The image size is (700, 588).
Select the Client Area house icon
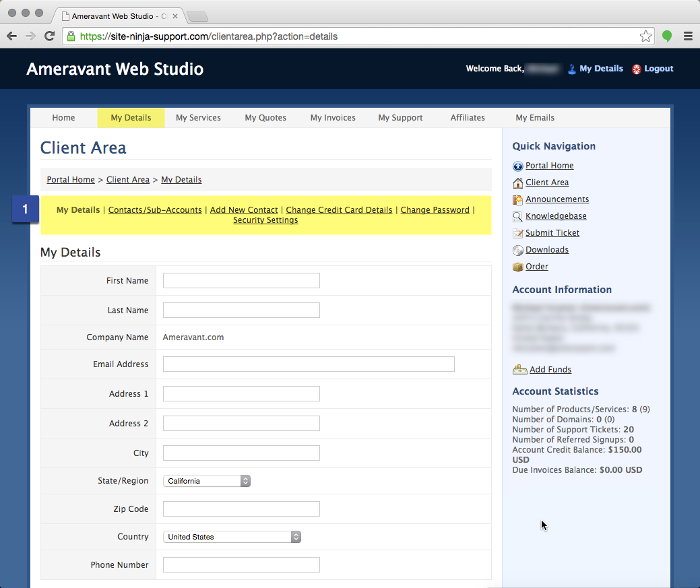[518, 183]
